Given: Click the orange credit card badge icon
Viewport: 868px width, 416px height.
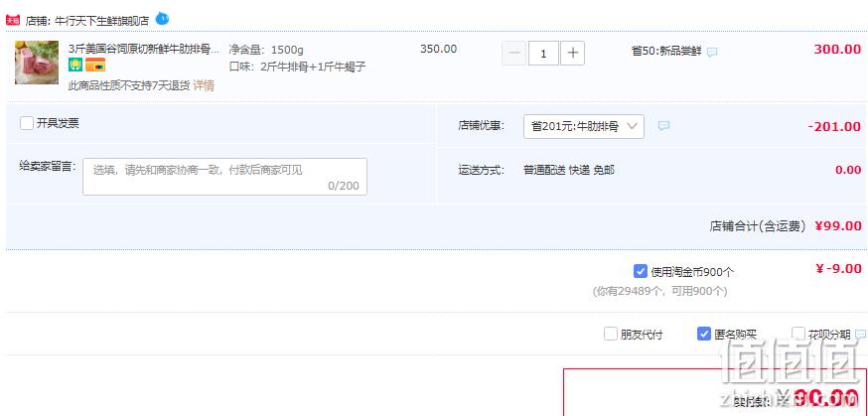Looking at the screenshot, I should 95,65.
